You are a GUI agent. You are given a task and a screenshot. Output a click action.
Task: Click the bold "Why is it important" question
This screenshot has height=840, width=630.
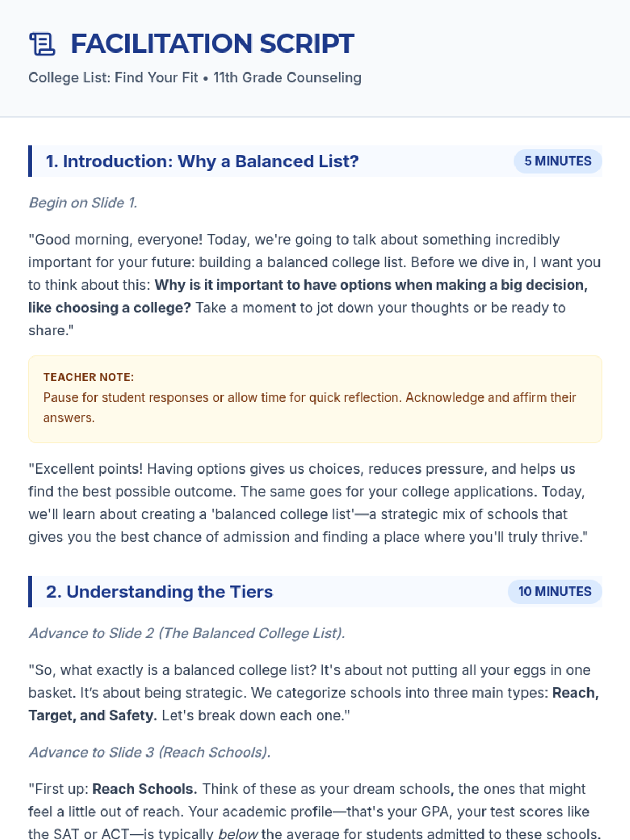[371, 285]
